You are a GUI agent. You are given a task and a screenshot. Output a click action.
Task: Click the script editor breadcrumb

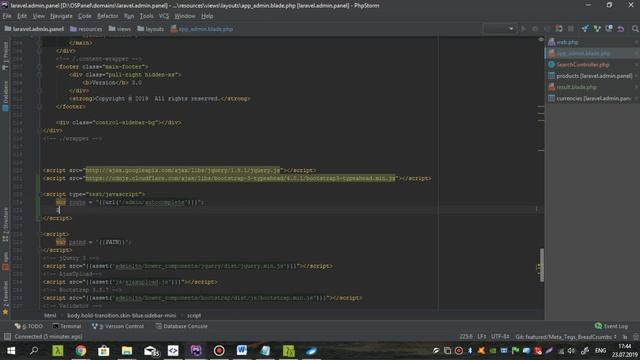click(194, 316)
